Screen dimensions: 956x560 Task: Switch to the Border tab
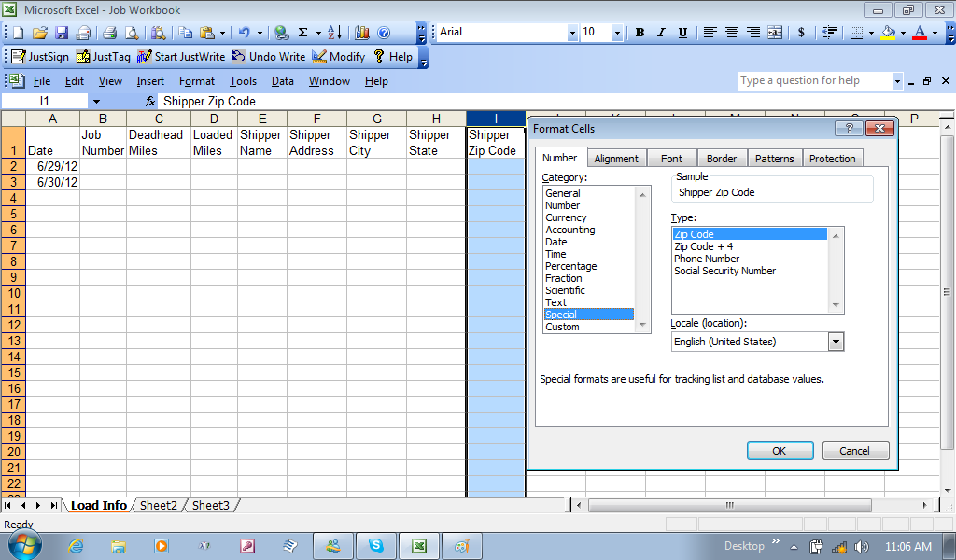click(x=721, y=159)
